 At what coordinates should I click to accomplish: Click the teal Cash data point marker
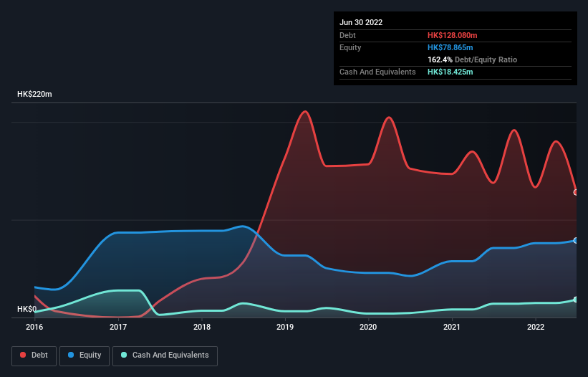[576, 300]
